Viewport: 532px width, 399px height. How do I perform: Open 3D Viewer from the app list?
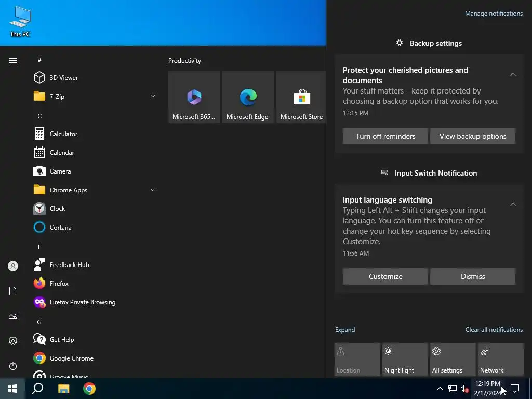pos(95,78)
